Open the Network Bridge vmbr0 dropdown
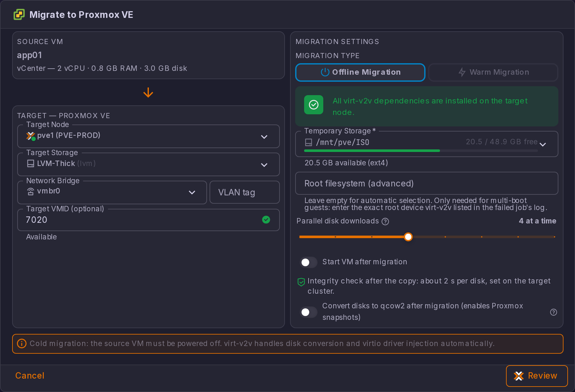Image resolution: width=575 pixels, height=392 pixels. (192, 192)
